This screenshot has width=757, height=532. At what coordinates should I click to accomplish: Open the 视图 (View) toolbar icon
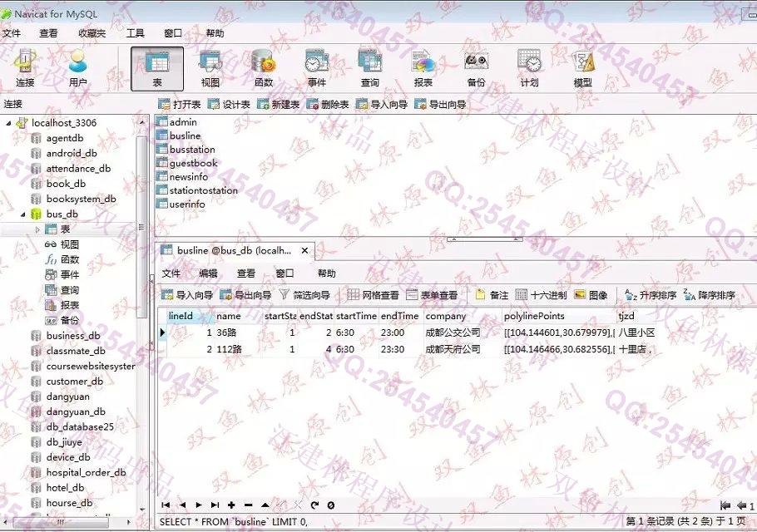coord(210,68)
